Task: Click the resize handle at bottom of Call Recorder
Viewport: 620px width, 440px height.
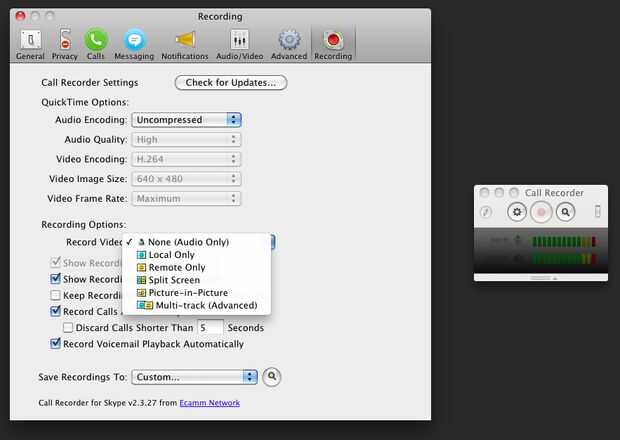Action: click(x=542, y=278)
